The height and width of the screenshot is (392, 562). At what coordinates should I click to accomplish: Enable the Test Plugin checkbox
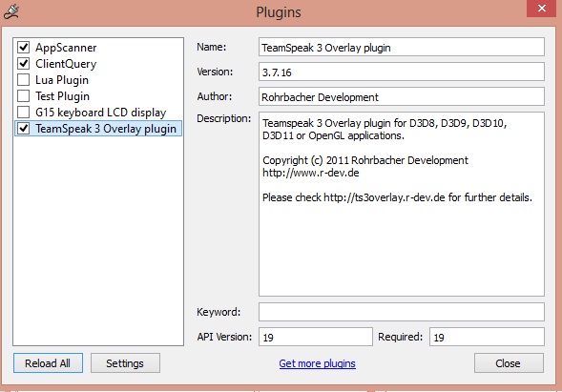point(23,96)
